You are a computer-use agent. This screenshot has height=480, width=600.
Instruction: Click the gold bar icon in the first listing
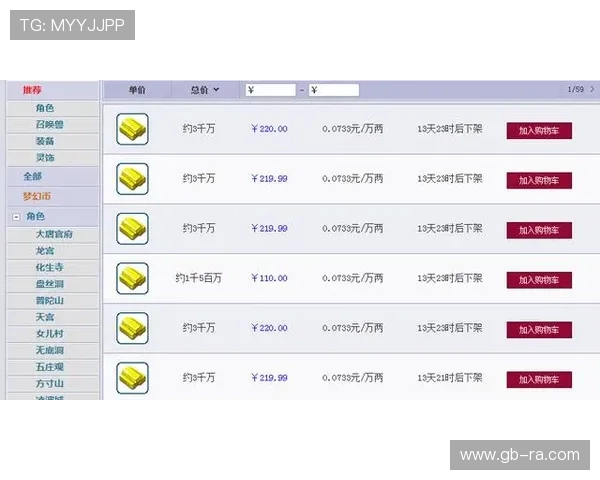(x=132, y=129)
